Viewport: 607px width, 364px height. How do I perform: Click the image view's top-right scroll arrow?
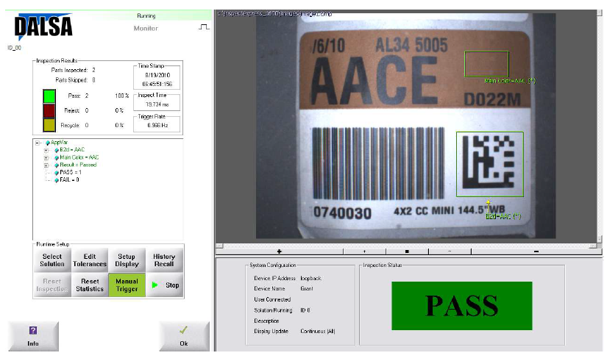[x=600, y=13]
